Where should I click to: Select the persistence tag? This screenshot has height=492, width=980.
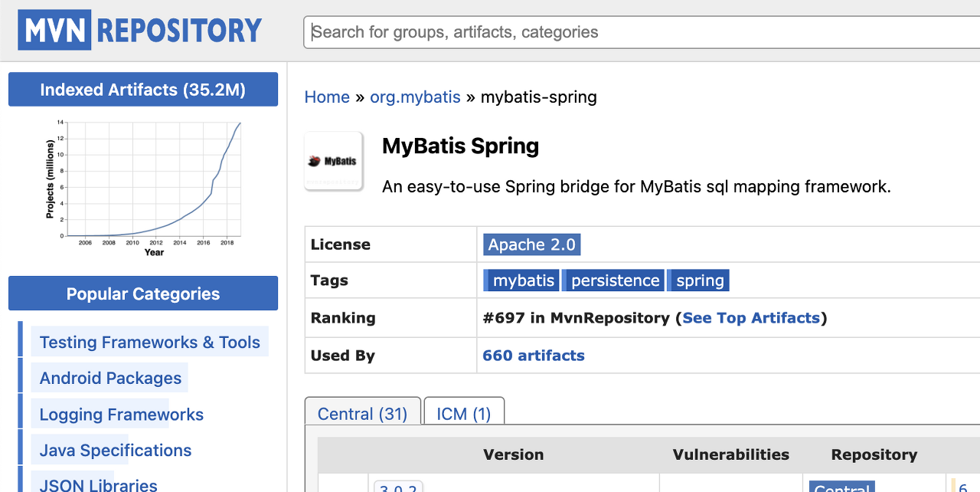coord(614,280)
